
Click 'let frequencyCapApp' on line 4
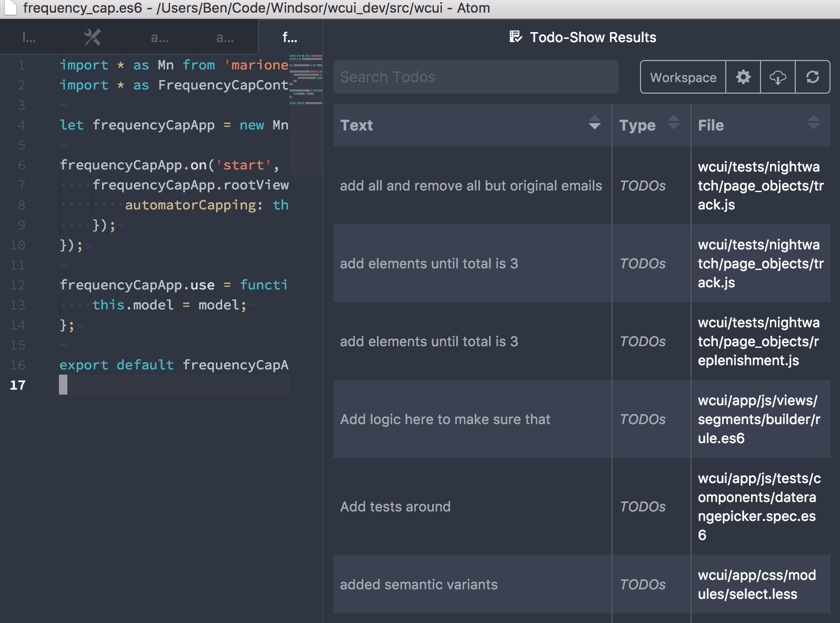(137, 125)
